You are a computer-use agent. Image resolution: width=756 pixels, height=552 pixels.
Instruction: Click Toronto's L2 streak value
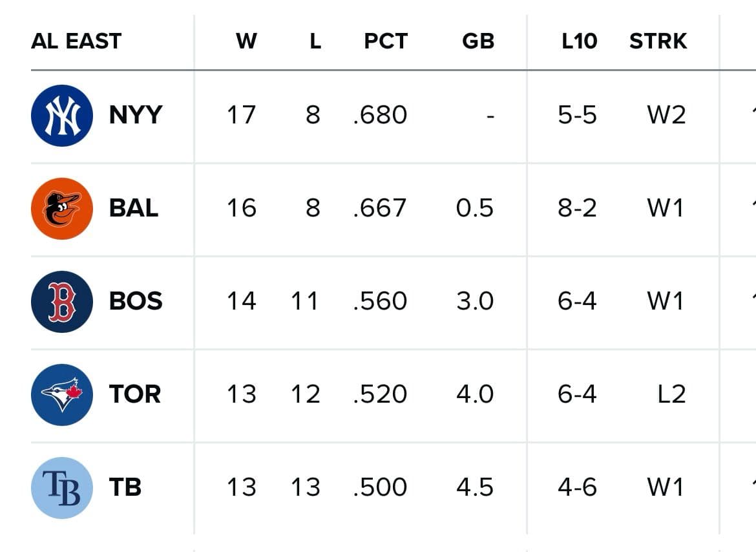(x=671, y=395)
